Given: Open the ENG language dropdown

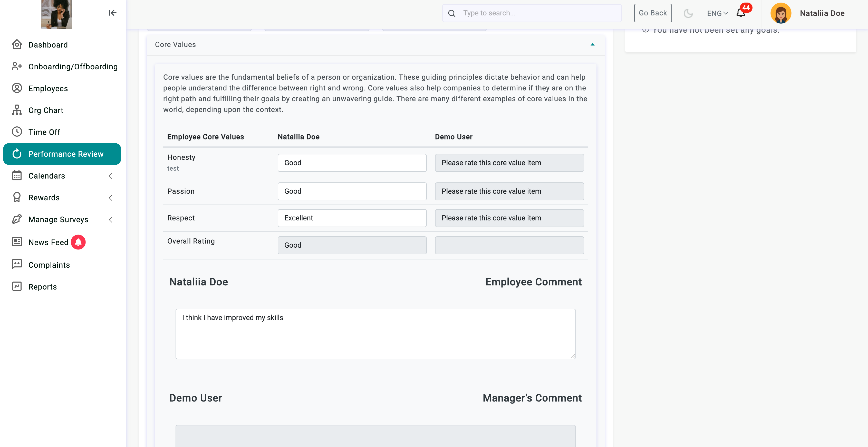Looking at the screenshot, I should tap(717, 13).
